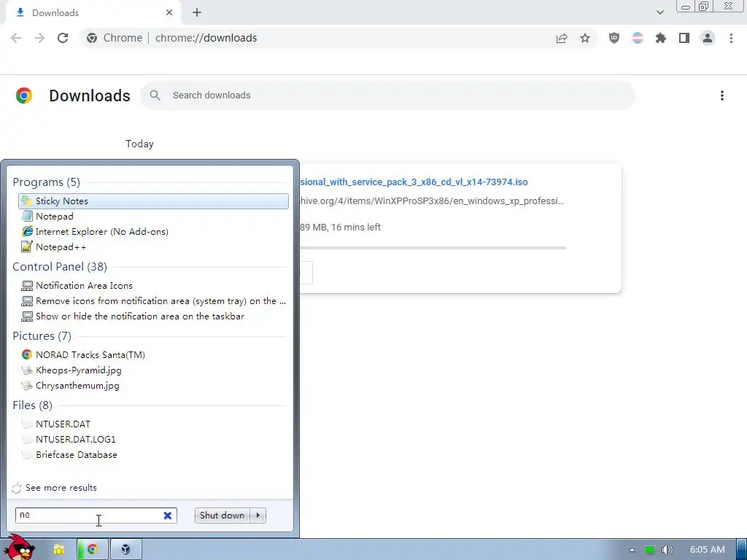Image resolution: width=747 pixels, height=560 pixels.
Task: Switch to Chrome in the taskbar
Action: click(x=93, y=550)
